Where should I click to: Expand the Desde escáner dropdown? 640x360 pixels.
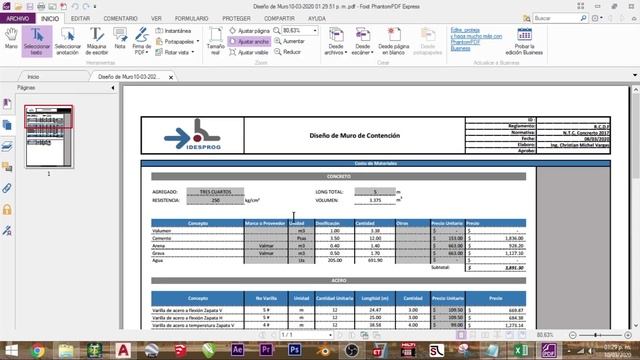point(372,53)
